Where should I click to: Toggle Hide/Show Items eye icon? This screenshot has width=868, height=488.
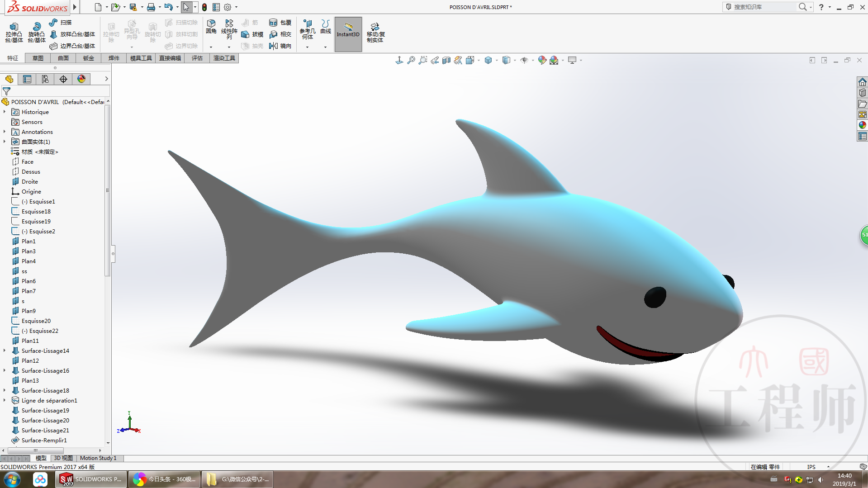(x=524, y=60)
